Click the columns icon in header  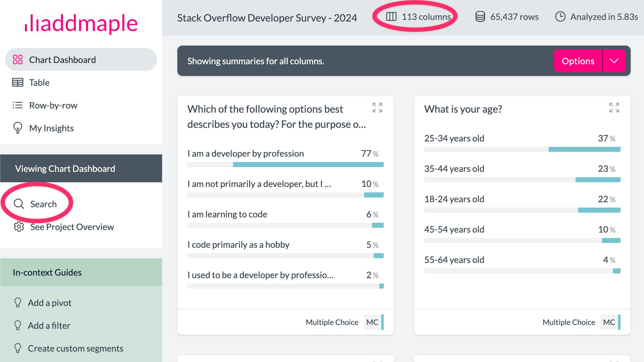[391, 17]
